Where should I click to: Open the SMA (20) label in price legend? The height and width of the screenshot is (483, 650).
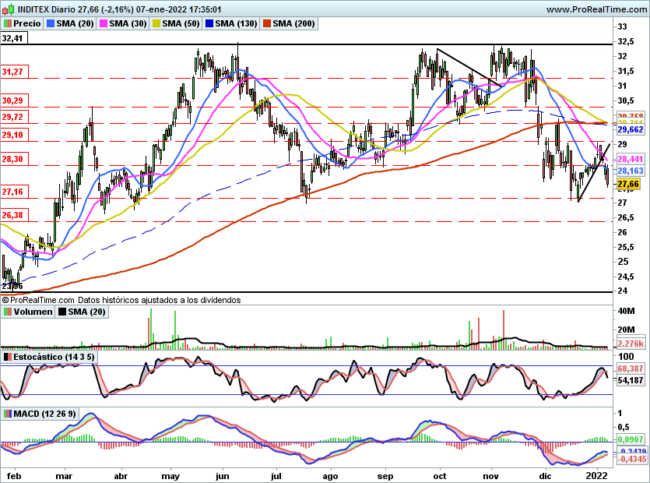[75, 24]
